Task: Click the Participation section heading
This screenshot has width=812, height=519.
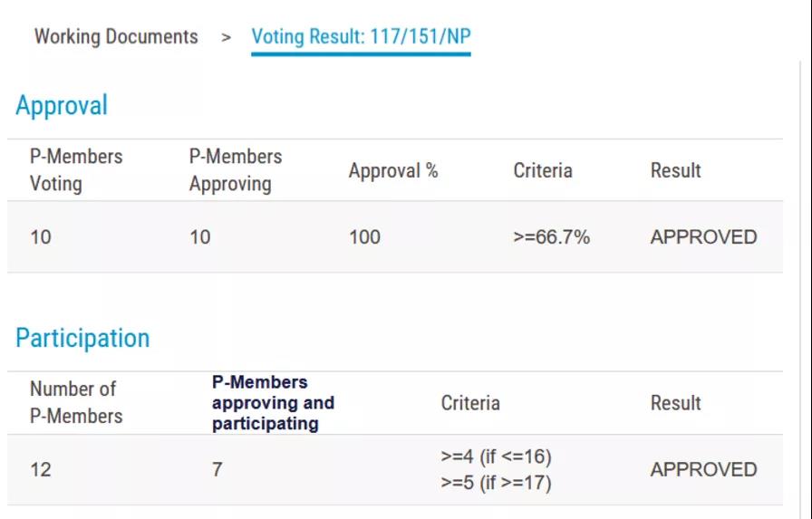Action: [x=82, y=338]
